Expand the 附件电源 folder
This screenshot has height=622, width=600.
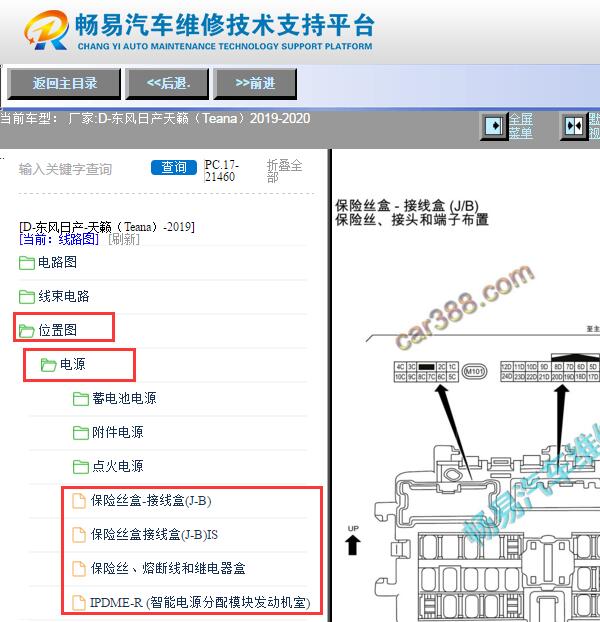(118, 432)
